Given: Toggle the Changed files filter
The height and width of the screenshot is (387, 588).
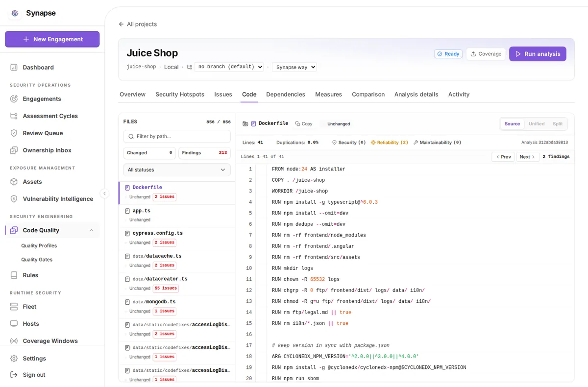Looking at the screenshot, I should pyautogui.click(x=149, y=153).
